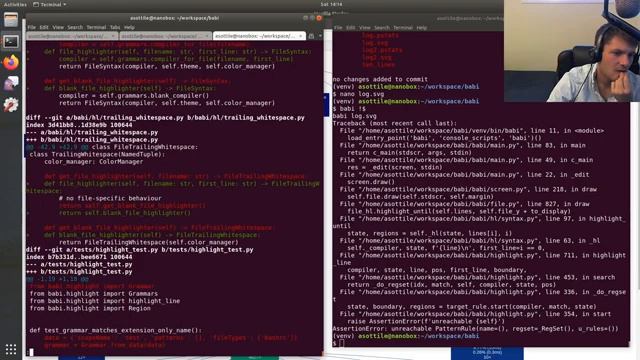Viewport: 640px width, 360px height.
Task: Close the front terminal window
Action: [319, 18]
